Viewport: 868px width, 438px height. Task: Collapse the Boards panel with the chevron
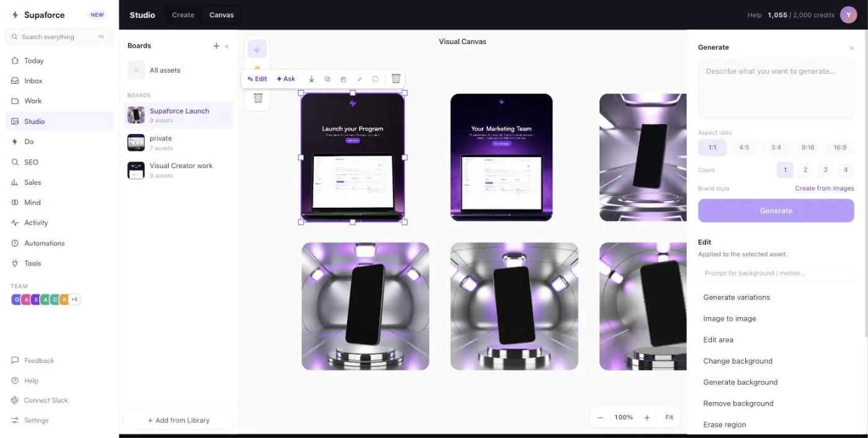(227, 46)
